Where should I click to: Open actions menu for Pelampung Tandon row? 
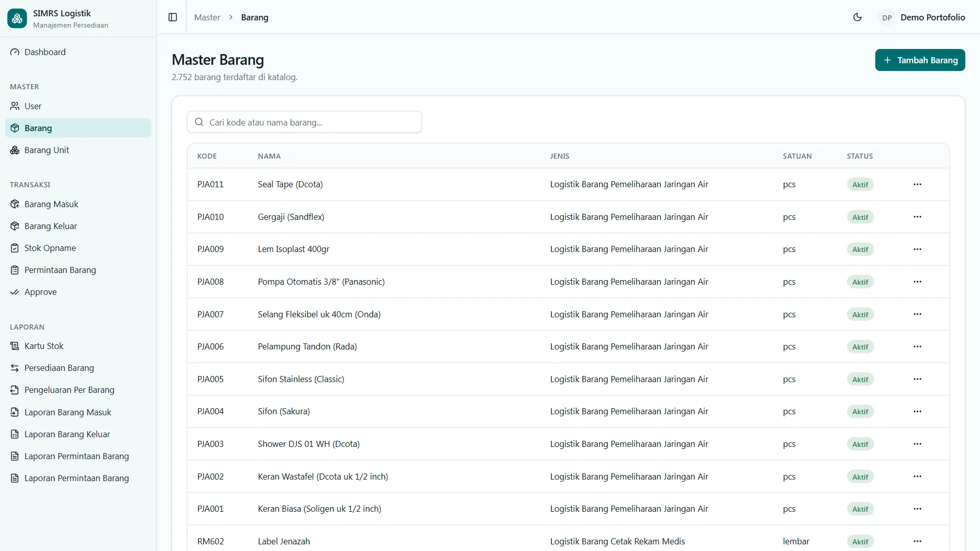point(917,346)
